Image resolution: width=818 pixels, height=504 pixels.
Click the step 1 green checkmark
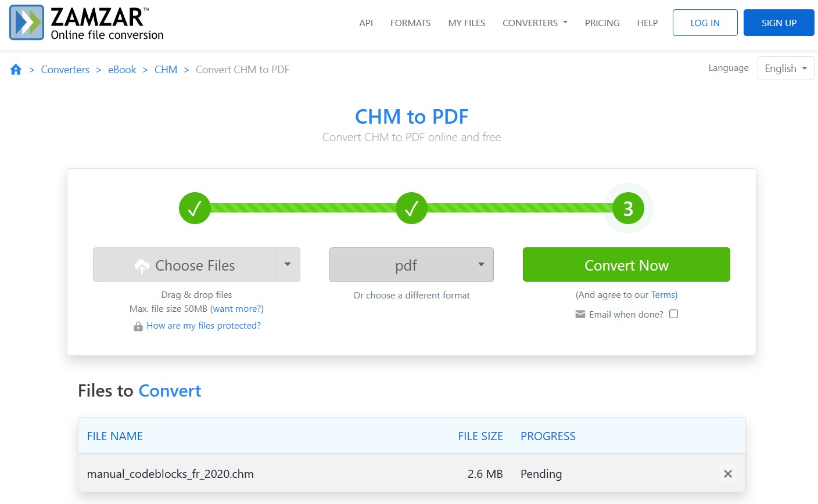pos(195,207)
